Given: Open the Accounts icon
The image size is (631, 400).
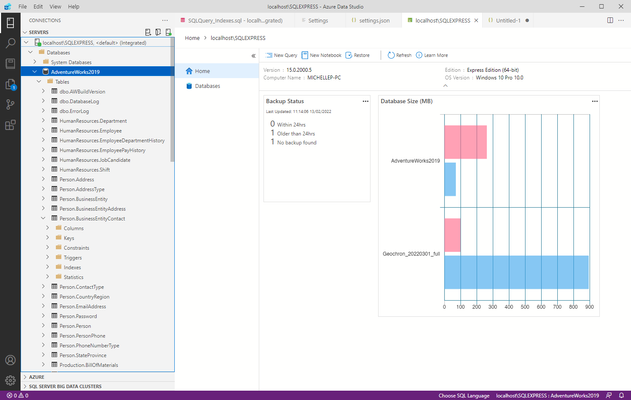Looking at the screenshot, I should 10,360.
